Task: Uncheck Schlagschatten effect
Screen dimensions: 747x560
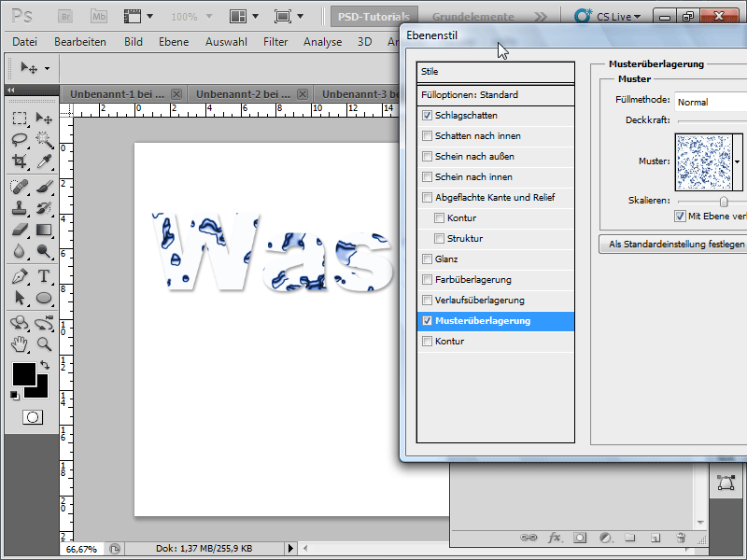Action: point(427,115)
